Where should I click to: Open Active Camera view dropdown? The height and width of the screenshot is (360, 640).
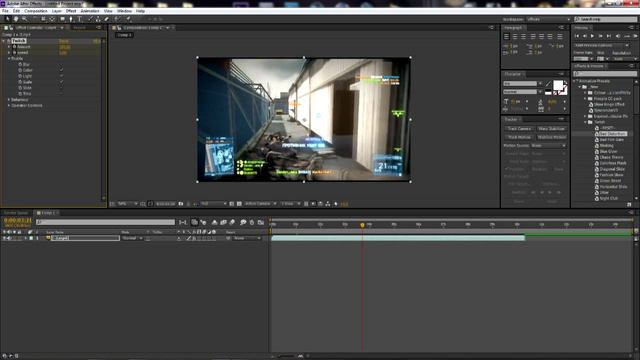click(260, 204)
